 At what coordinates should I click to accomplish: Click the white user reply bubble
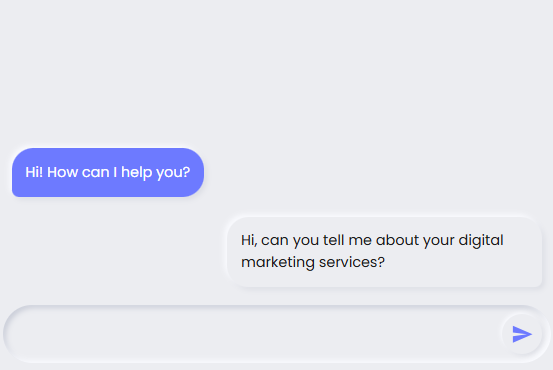click(385, 252)
